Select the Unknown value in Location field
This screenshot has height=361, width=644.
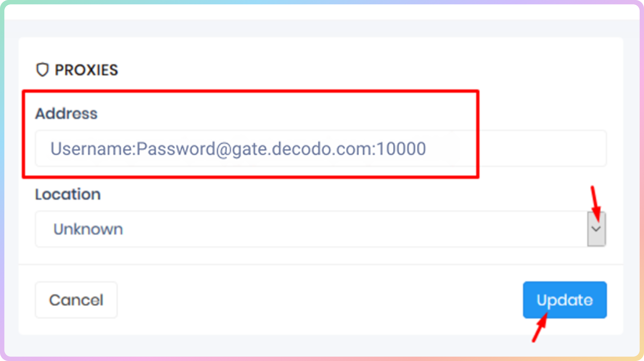point(88,229)
